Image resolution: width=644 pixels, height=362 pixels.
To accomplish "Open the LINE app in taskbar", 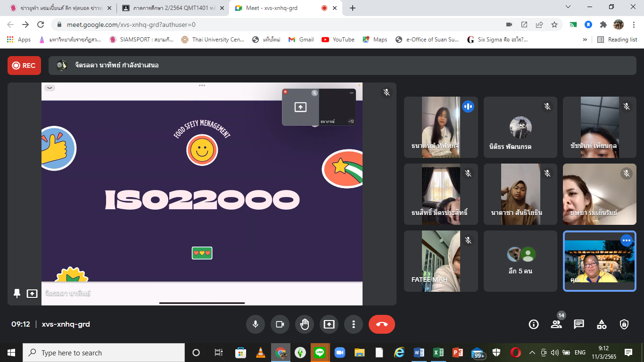I will coord(320,353).
